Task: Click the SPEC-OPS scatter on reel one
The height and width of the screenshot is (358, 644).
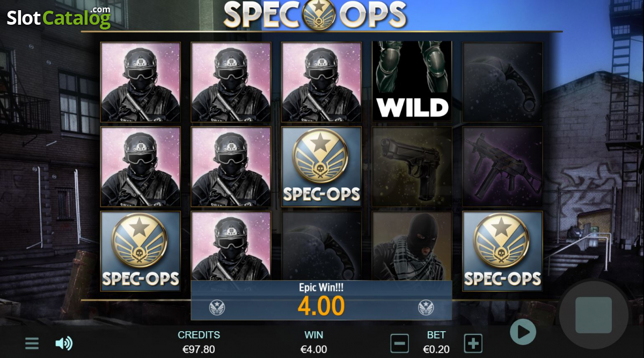Action: [141, 251]
